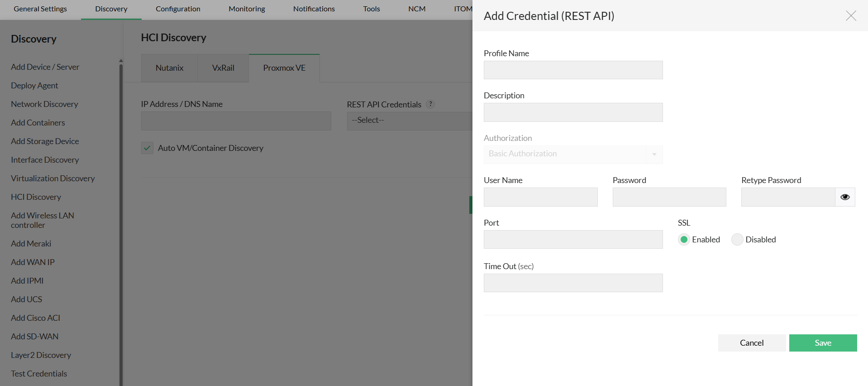This screenshot has width=868, height=386.
Task: Click the REST API Credentials help icon
Action: [x=430, y=104]
